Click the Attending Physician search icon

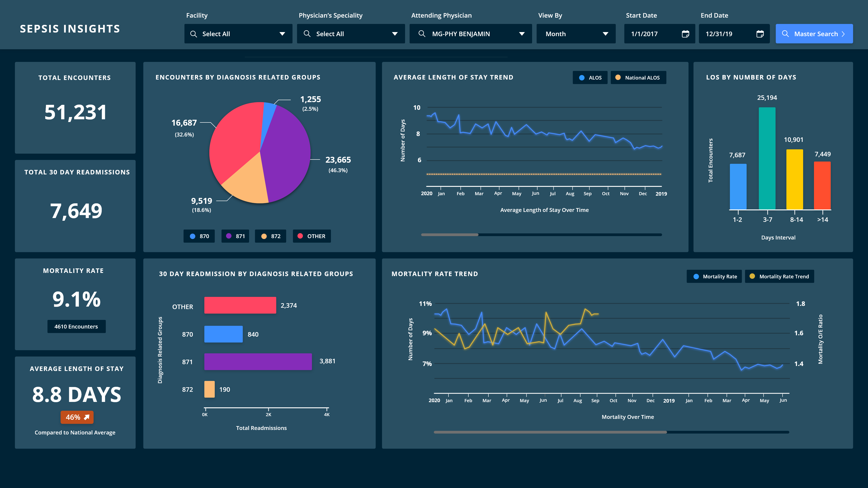click(422, 34)
